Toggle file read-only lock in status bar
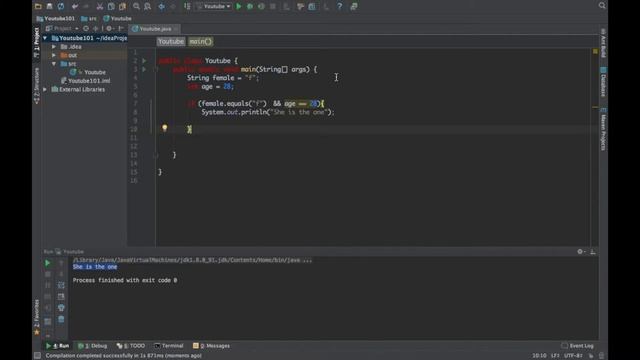Screen dimensions: 640x360 click(x=591, y=356)
